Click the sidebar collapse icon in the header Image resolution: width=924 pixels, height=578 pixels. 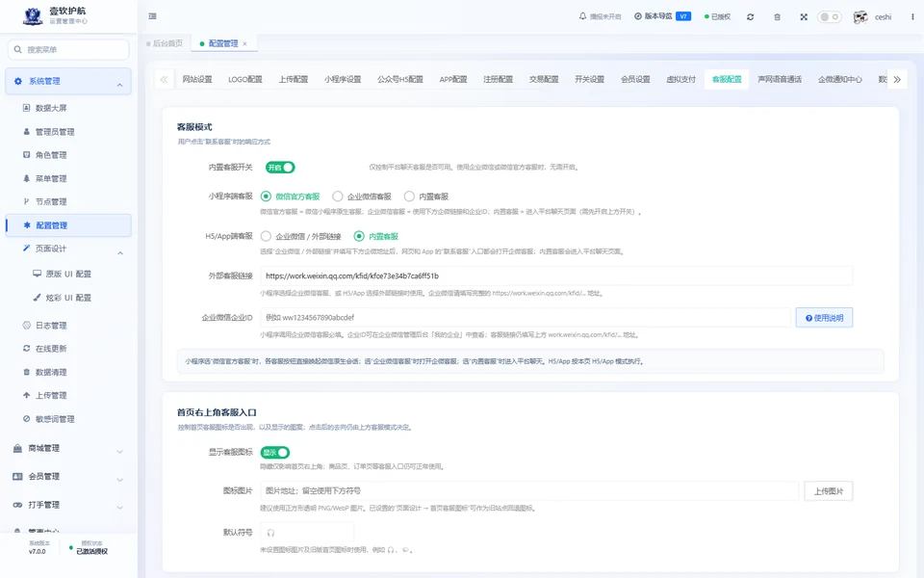tap(153, 16)
